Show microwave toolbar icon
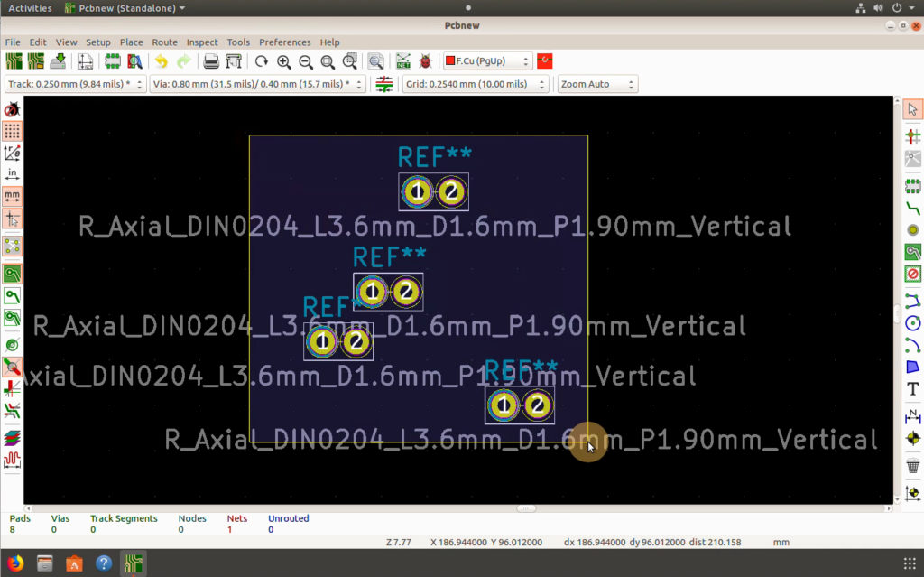The width and height of the screenshot is (924, 577). click(x=12, y=460)
